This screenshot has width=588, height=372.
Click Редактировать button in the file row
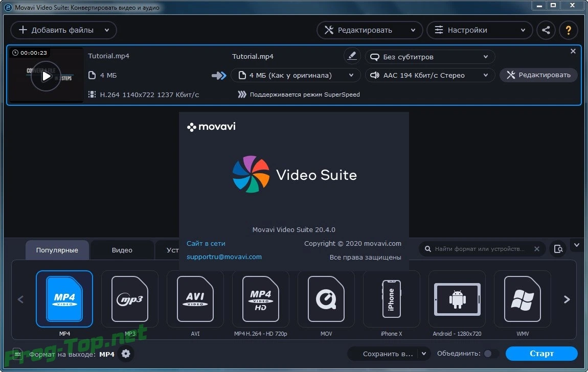pos(538,75)
